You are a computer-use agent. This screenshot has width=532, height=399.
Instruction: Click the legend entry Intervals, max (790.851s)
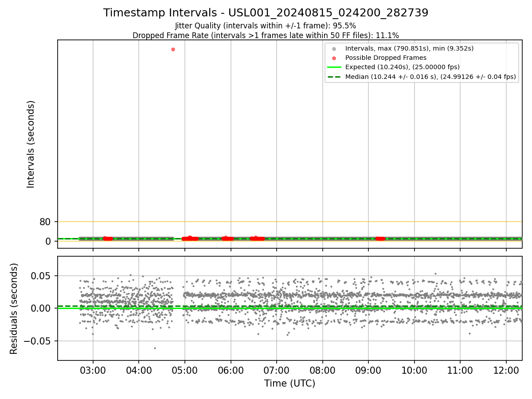(x=409, y=48)
